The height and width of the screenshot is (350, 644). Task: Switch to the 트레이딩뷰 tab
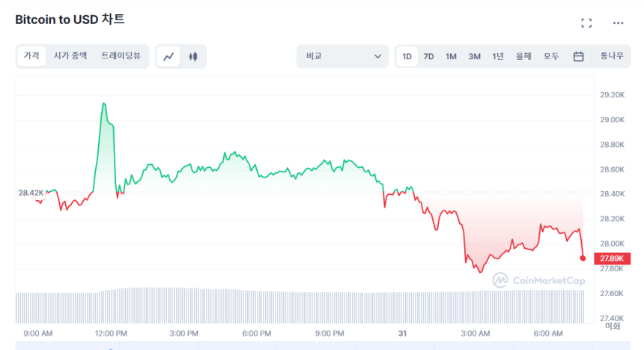tap(121, 56)
